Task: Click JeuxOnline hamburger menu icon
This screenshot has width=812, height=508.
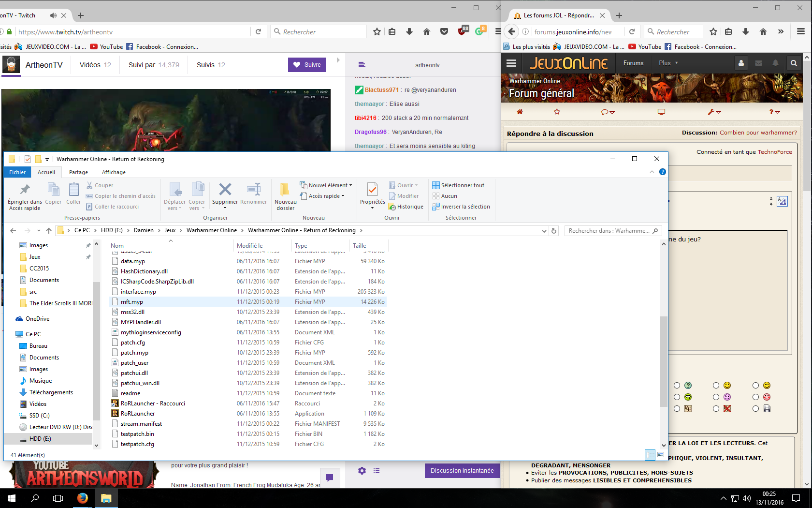Action: (511, 63)
